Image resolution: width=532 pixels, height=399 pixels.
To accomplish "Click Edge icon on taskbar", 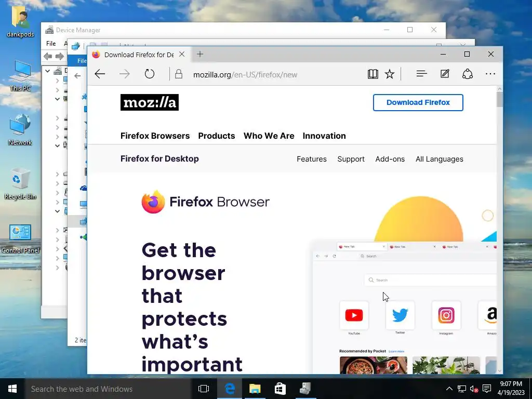I will 230,389.
